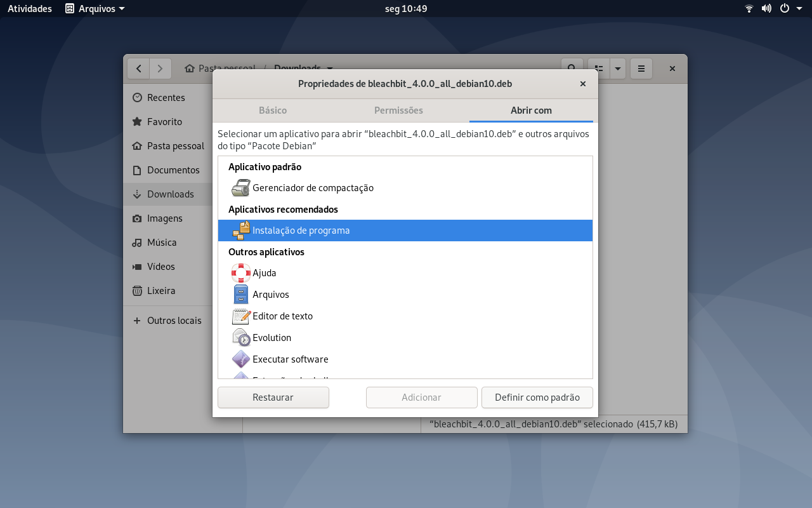This screenshot has width=812, height=508.
Task: Click the Downloads arrow icon in sidebar
Action: tap(137, 194)
